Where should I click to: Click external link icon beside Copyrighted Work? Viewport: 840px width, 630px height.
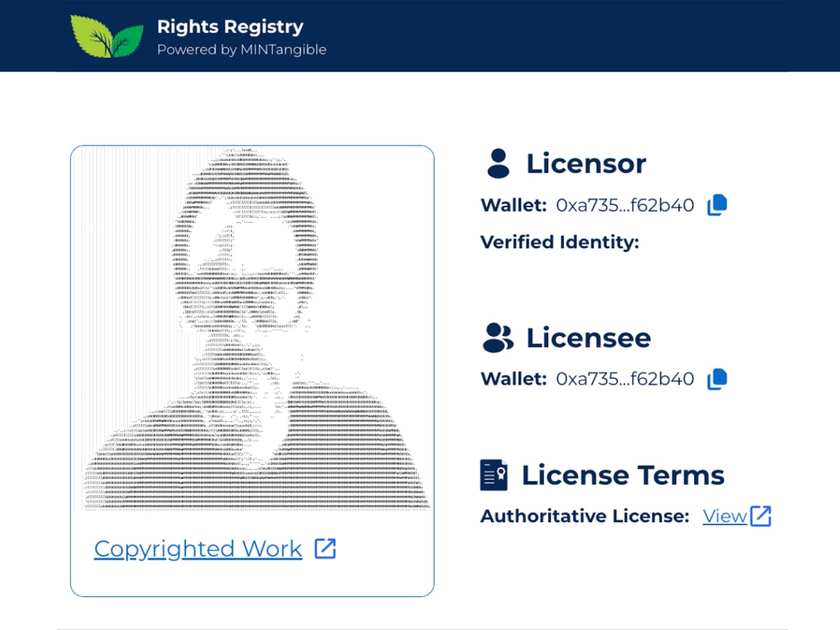(325, 549)
